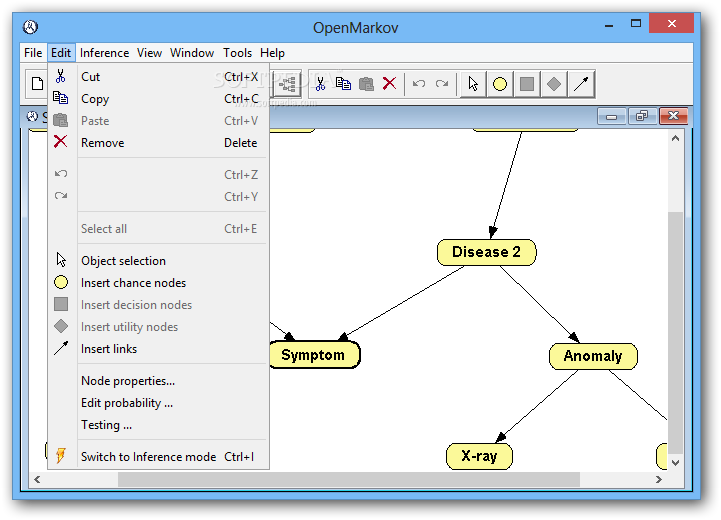This screenshot has width=721, height=520.
Task: Choose Insert links menu entry
Action: [158, 349]
